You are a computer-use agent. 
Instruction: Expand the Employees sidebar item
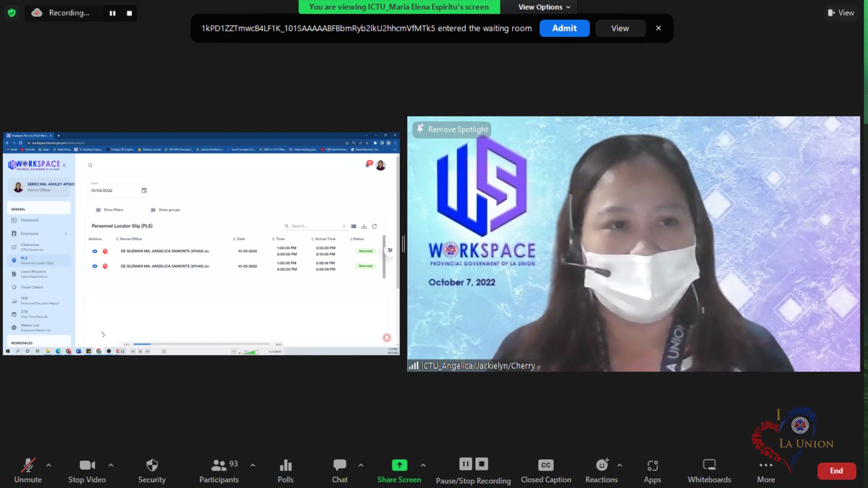(x=38, y=233)
